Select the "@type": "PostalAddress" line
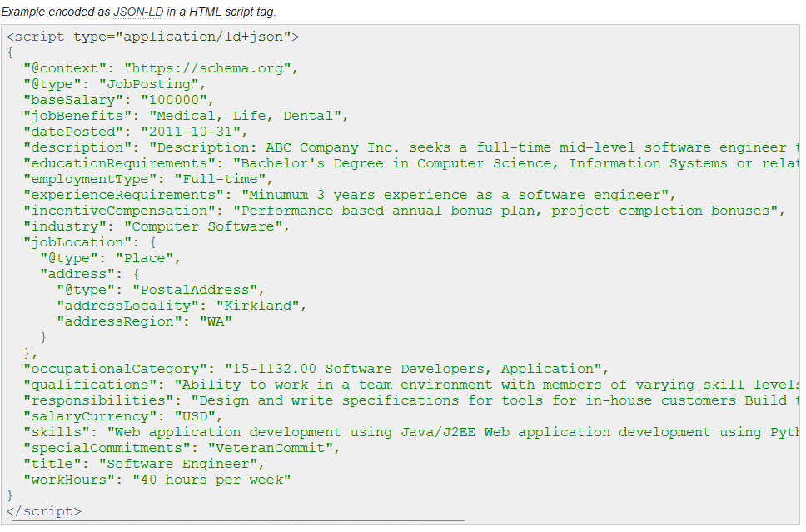The height and width of the screenshot is (532, 806). (x=161, y=291)
